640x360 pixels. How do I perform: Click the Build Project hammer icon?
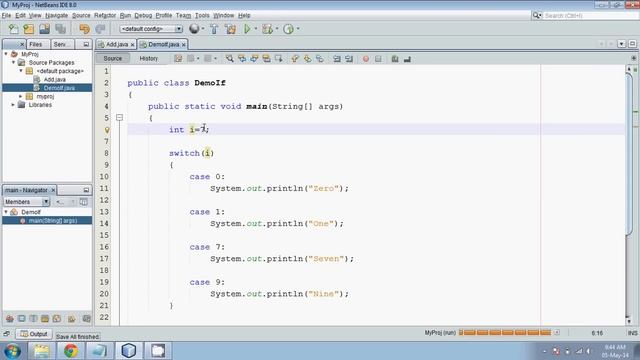pyautogui.click(x=214, y=29)
